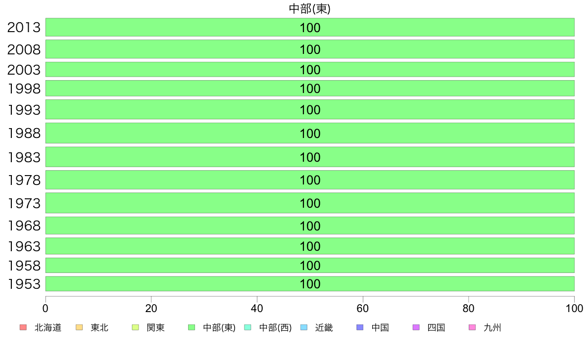588x364 pixels.
Task: Click the 1963 bar
Action: [310, 246]
